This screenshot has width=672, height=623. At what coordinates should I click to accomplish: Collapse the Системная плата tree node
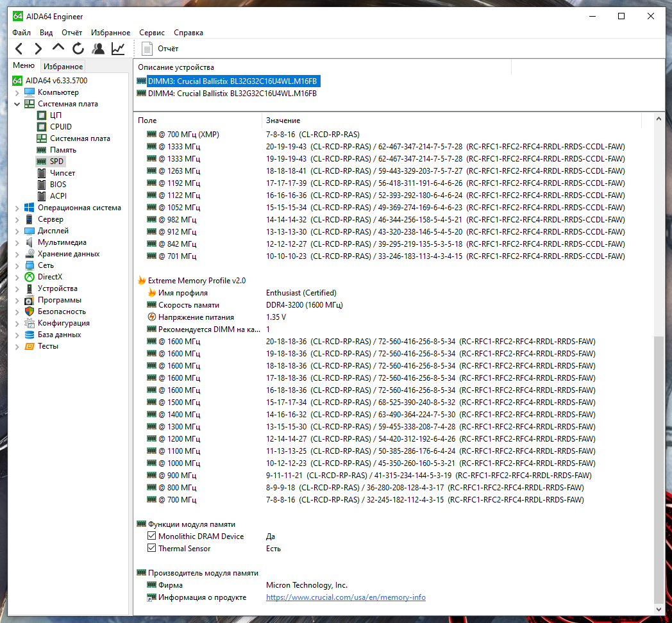point(17,104)
